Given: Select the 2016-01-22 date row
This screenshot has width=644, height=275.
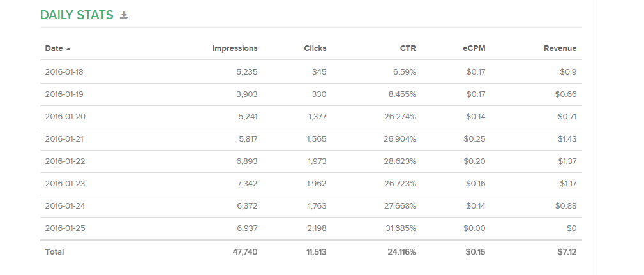Looking at the screenshot, I should [64, 161].
